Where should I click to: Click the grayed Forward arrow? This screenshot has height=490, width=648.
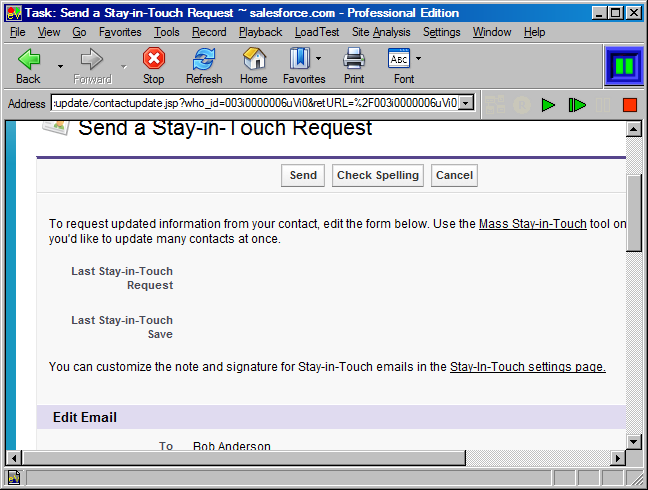(x=92, y=59)
